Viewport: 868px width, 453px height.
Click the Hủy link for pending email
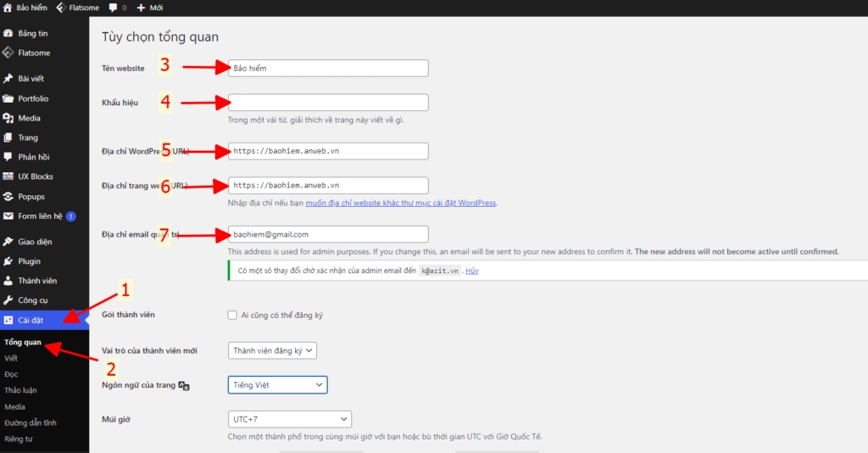472,271
